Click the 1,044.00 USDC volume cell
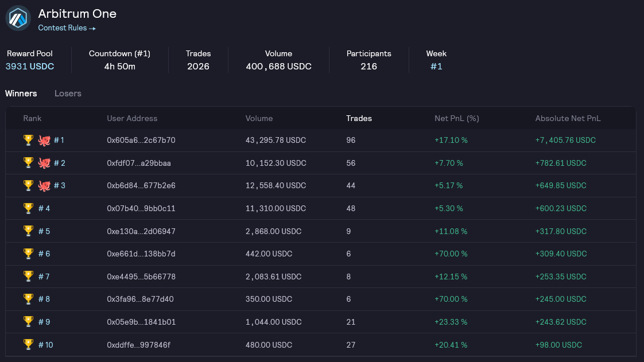644x362 pixels. pyautogui.click(x=274, y=322)
